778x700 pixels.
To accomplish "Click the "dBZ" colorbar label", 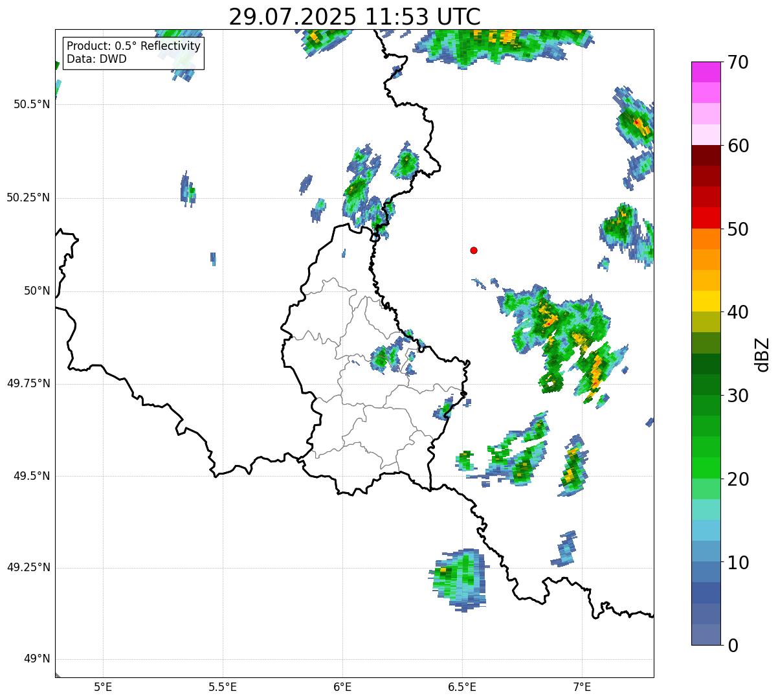I will (762, 354).
